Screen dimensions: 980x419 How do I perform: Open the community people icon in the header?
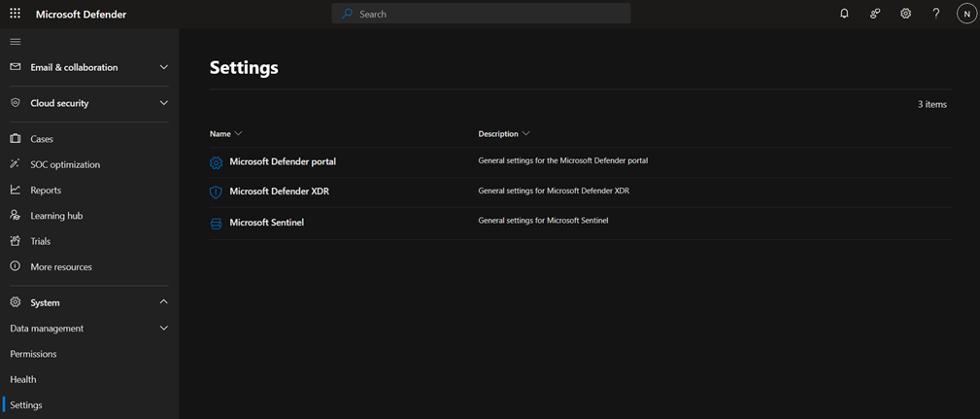pos(875,14)
